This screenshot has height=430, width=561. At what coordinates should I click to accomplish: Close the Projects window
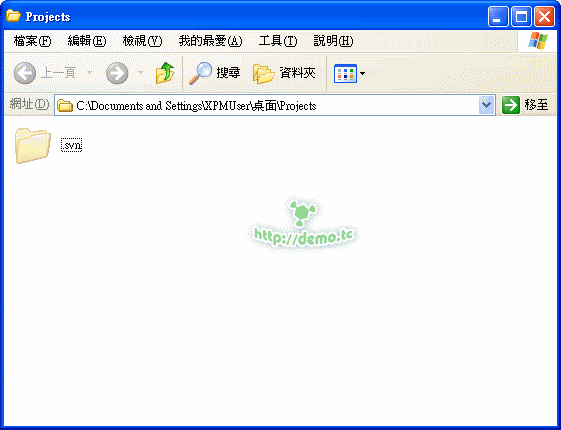coord(544,16)
